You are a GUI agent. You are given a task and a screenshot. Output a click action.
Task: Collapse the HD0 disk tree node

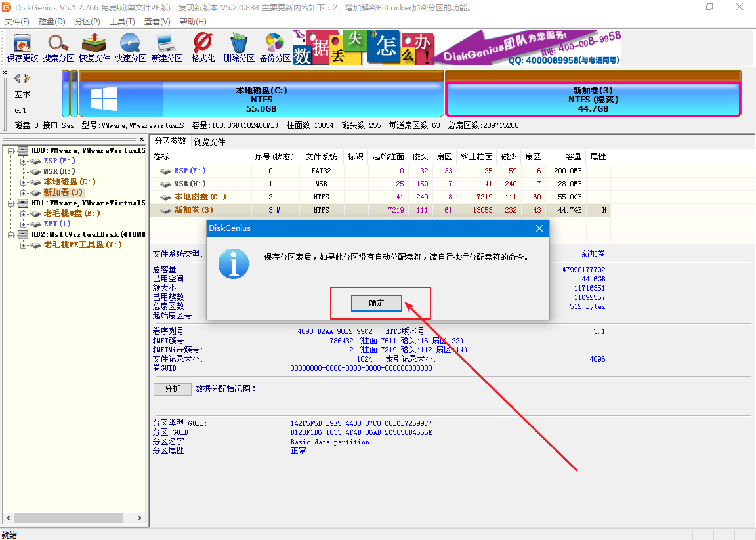pyautogui.click(x=10, y=151)
